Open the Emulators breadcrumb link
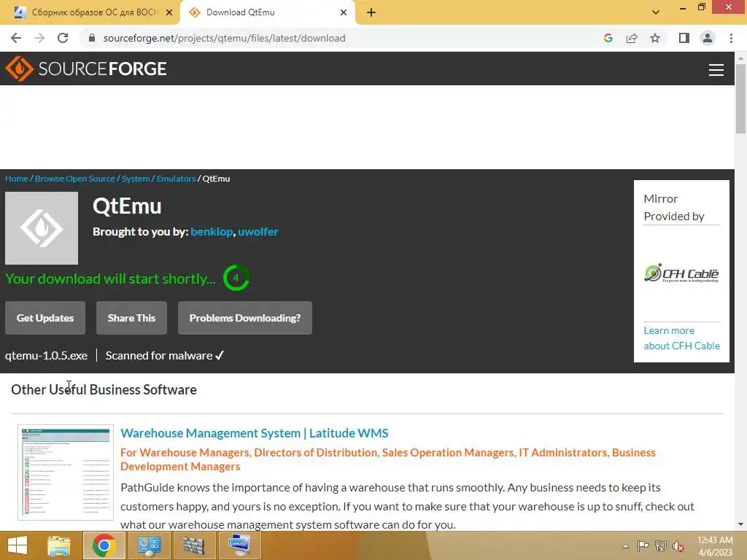Image resolution: width=747 pixels, height=560 pixels. 177,179
